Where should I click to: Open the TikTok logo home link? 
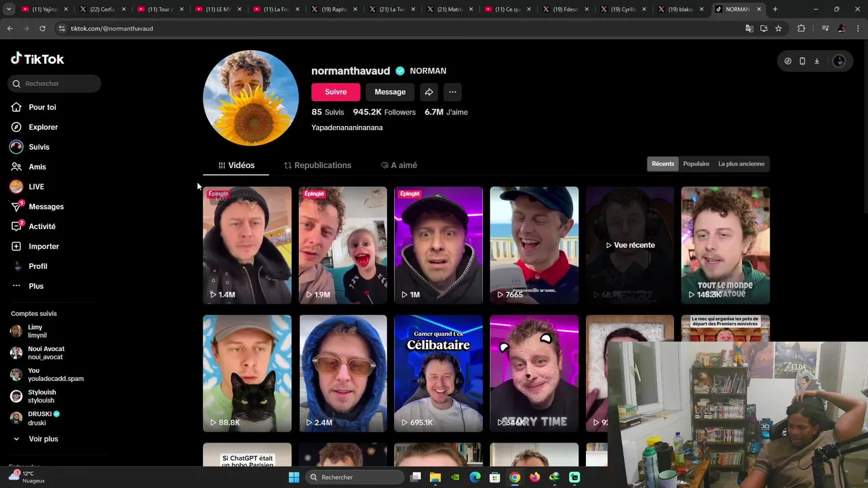click(x=37, y=59)
